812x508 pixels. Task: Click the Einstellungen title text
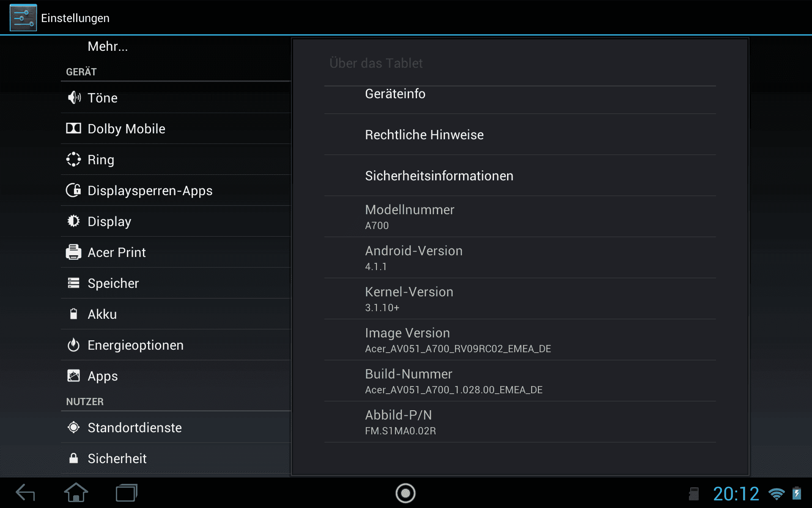[x=75, y=18]
